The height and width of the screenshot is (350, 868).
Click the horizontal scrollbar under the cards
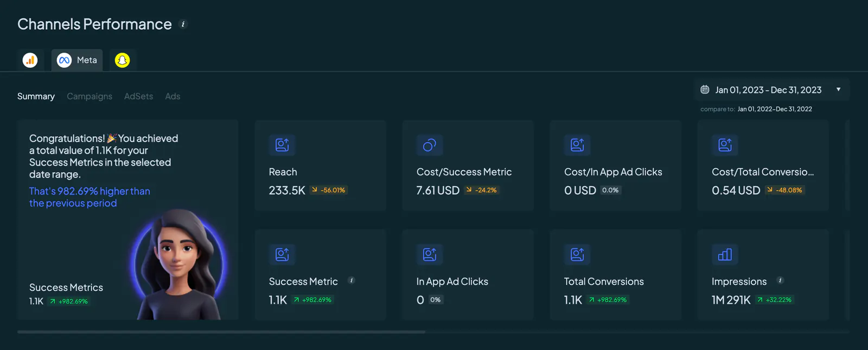[x=221, y=332]
